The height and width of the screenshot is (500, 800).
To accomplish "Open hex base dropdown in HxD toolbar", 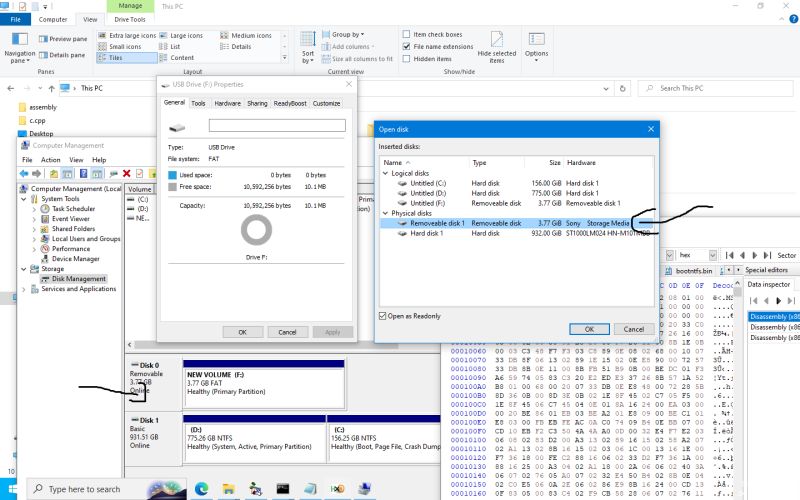I will click(x=713, y=255).
